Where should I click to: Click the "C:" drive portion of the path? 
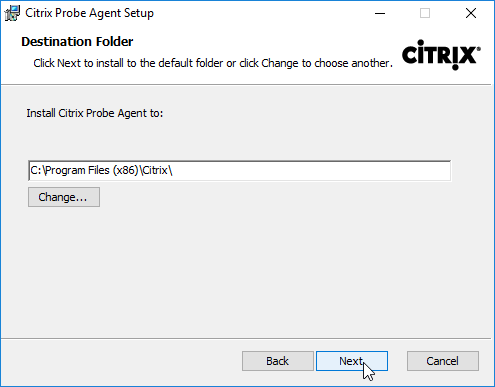point(35,170)
